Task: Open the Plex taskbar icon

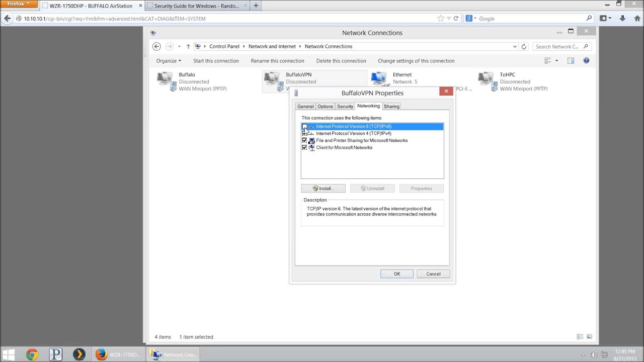Action: [79, 354]
